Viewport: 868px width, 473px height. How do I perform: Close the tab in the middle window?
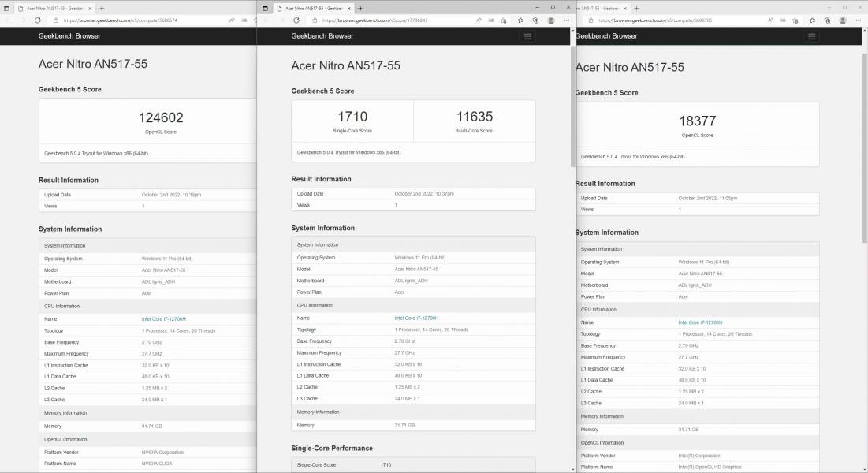click(348, 9)
